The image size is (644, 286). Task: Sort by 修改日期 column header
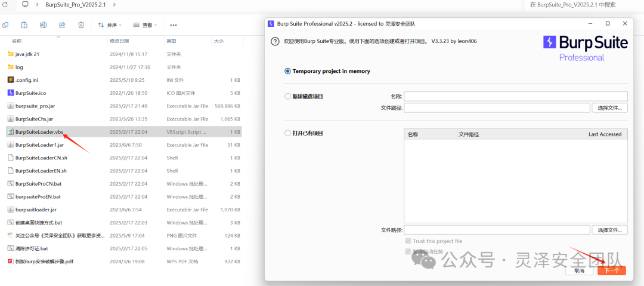119,41
